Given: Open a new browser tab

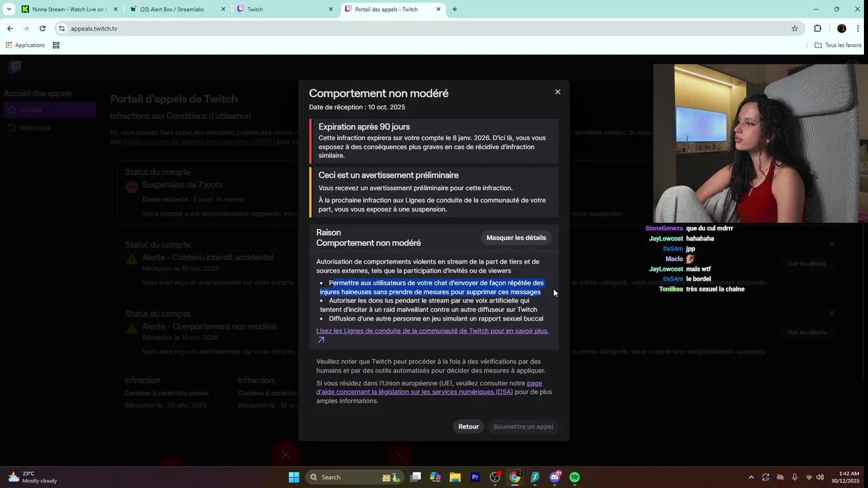Looking at the screenshot, I should 454,9.
